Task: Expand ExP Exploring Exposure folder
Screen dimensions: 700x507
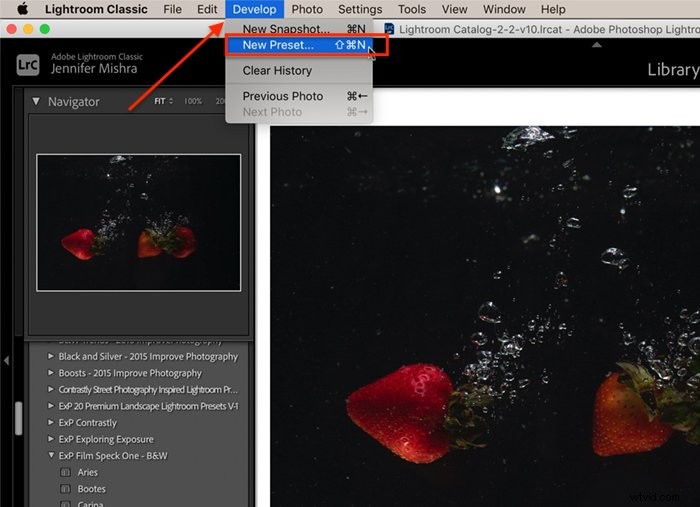Action: click(x=50, y=439)
